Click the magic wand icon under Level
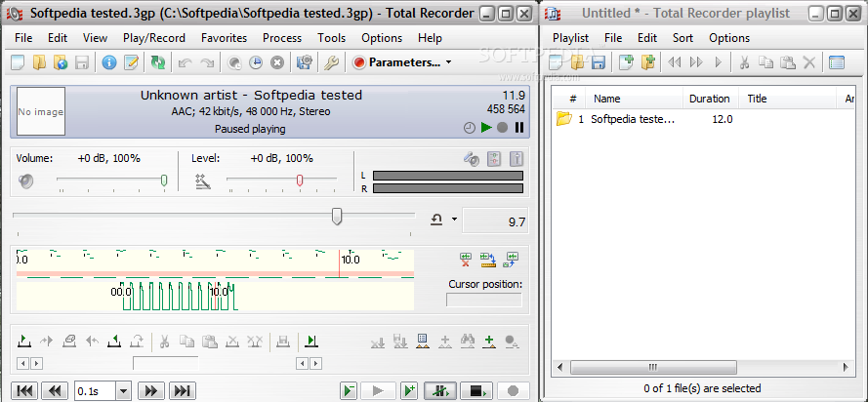 pyautogui.click(x=203, y=181)
